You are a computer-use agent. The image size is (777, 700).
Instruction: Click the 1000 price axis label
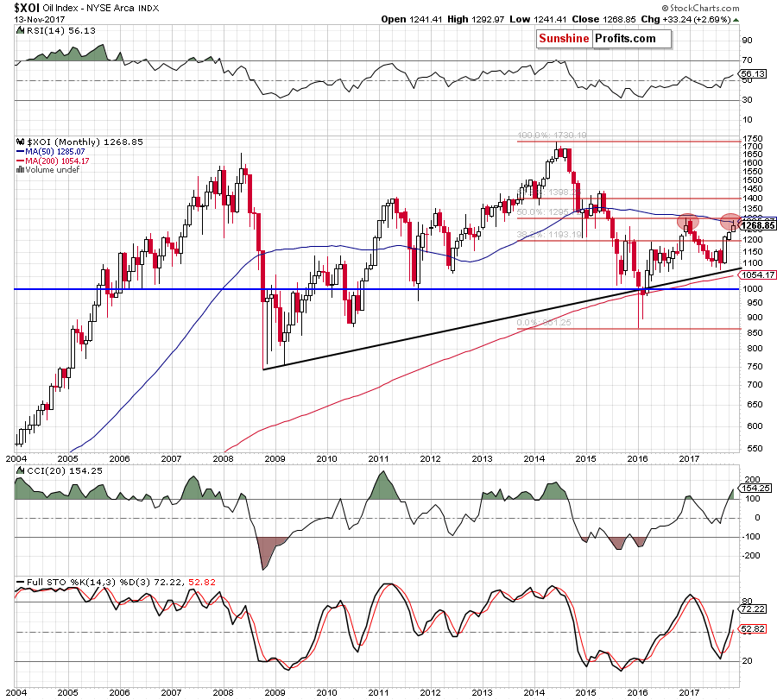click(x=752, y=289)
